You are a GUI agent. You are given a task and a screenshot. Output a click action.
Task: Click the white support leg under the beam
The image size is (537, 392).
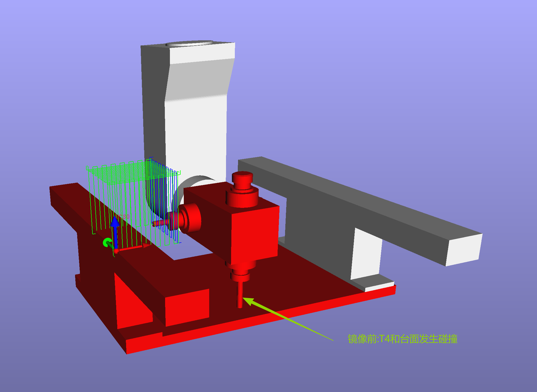[366, 254]
